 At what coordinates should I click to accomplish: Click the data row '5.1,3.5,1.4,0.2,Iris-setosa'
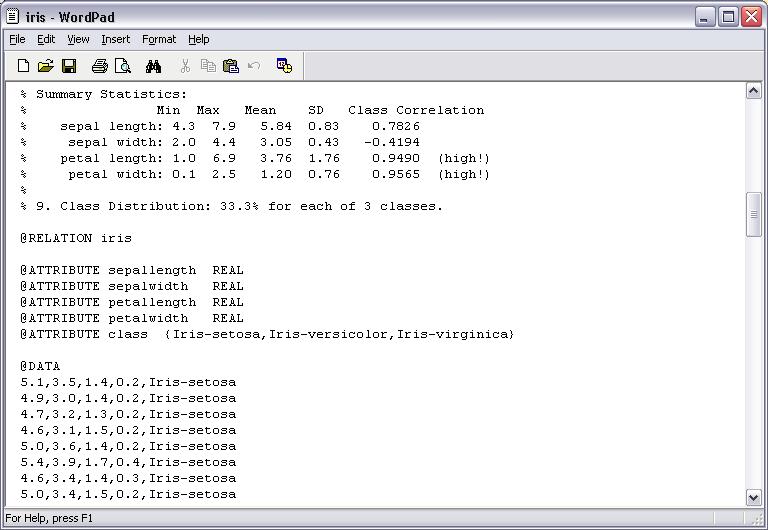128,383
